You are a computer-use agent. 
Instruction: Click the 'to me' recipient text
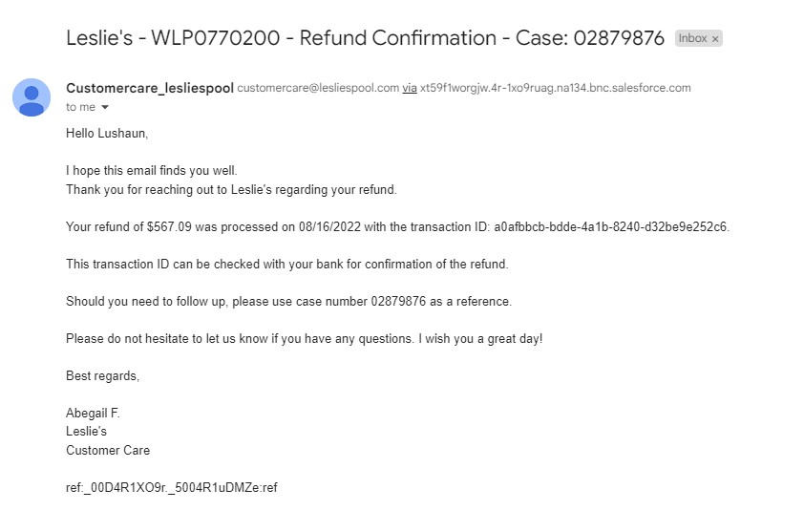pos(80,107)
